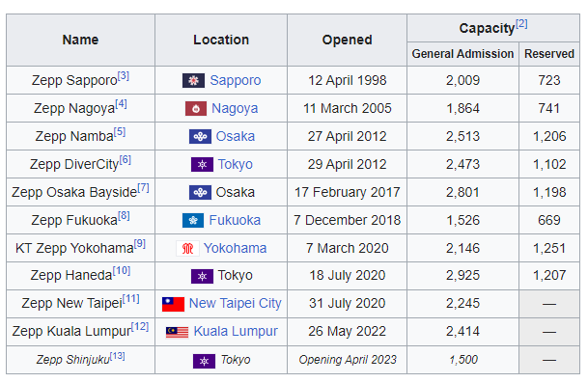Click the Nagoya city flag icon

point(196,109)
